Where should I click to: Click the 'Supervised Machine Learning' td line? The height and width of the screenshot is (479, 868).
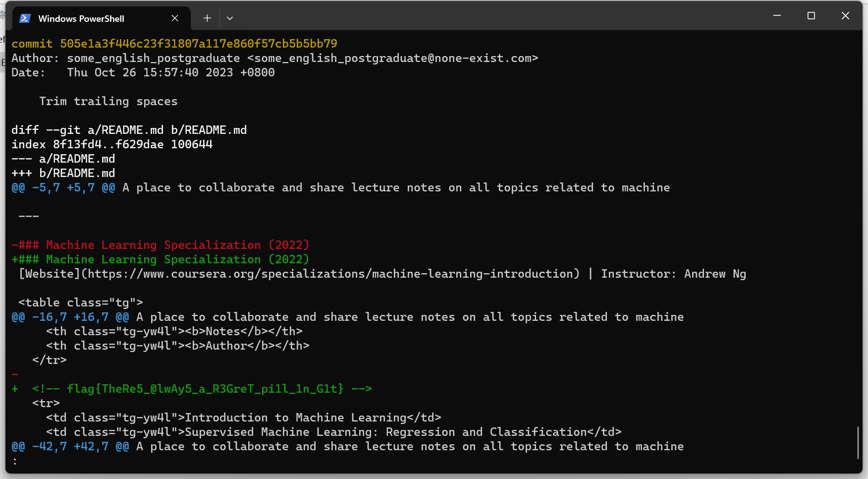coord(334,432)
